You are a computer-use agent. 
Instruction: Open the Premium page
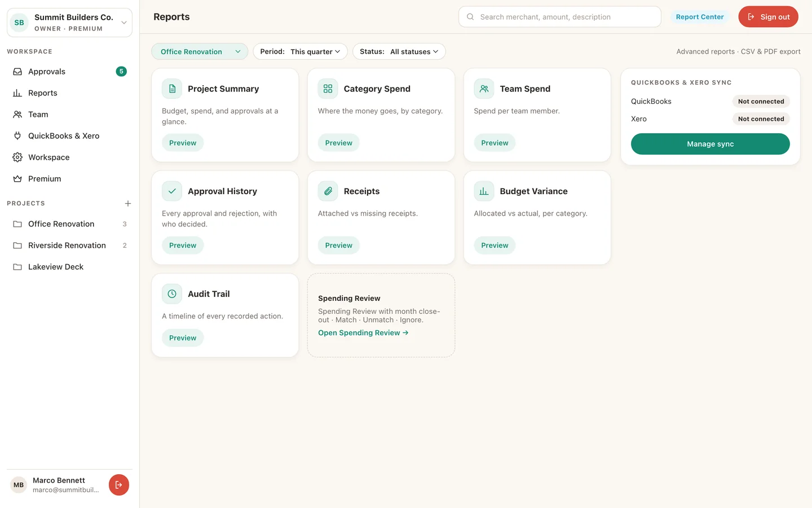pyautogui.click(x=69, y=179)
